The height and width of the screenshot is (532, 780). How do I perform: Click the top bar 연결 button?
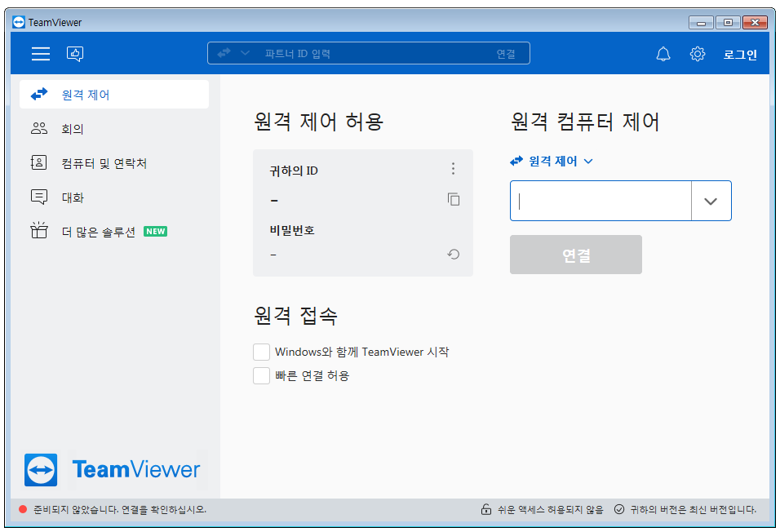[x=506, y=54]
